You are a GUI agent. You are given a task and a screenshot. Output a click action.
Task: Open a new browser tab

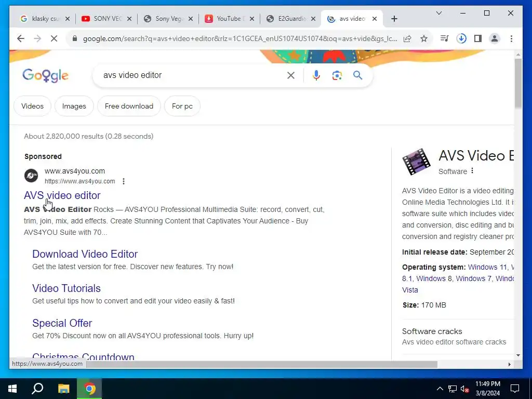tap(394, 19)
